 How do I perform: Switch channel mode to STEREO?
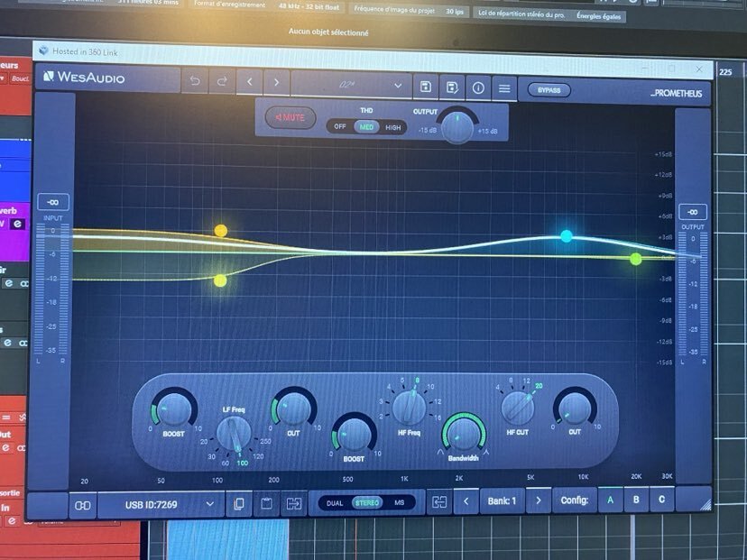[367, 503]
